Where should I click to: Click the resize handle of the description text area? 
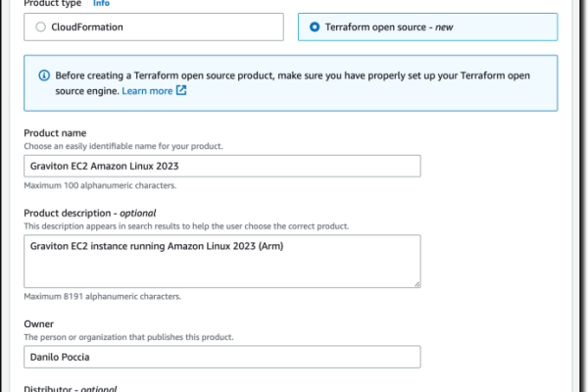(417, 284)
